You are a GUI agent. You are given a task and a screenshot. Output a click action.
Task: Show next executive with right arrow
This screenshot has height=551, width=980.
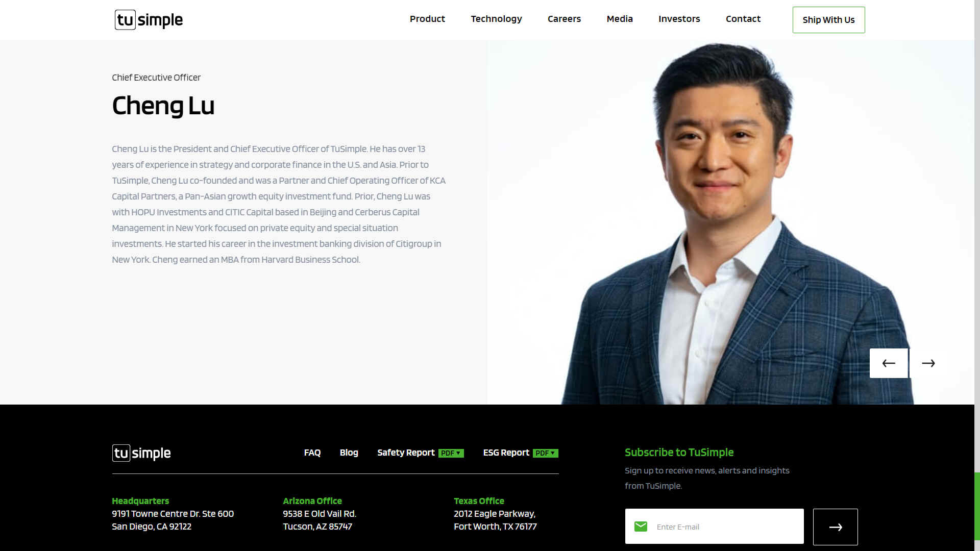pyautogui.click(x=928, y=363)
